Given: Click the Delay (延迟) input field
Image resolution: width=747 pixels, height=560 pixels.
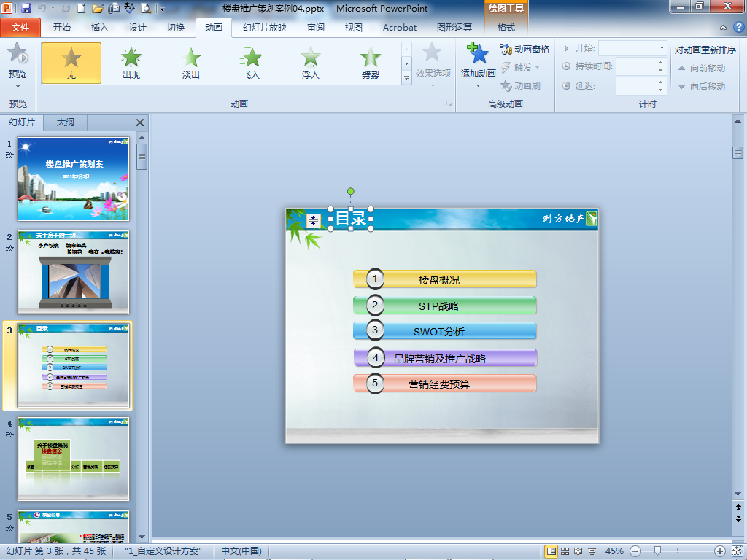Looking at the screenshot, I should coord(636,86).
